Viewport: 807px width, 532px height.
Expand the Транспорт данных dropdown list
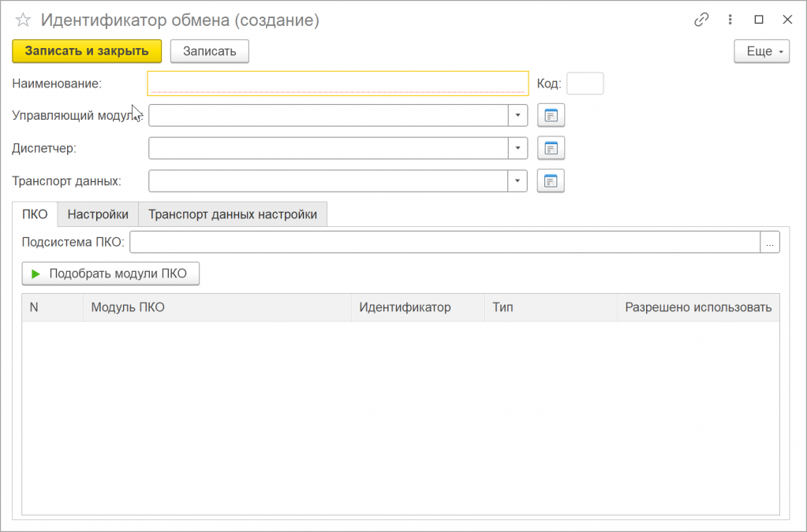click(517, 181)
